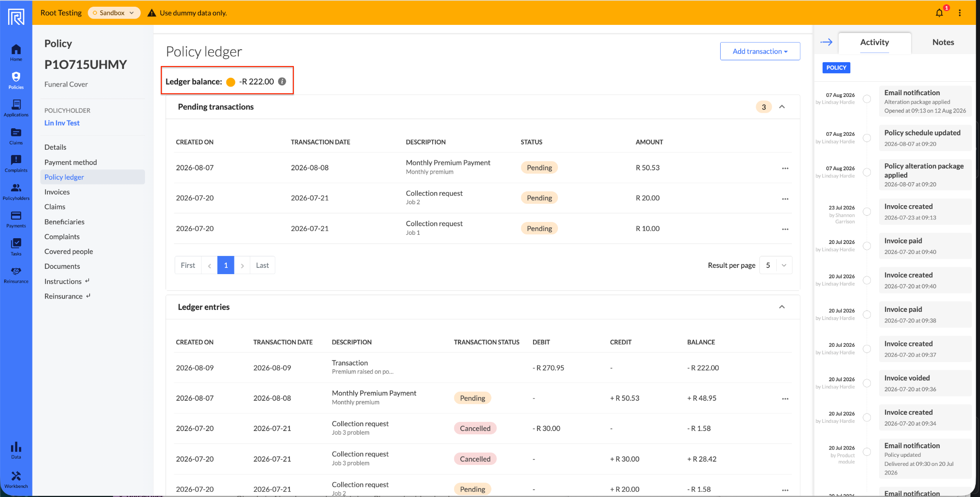Open Reinsurance icon in blue sidebar
This screenshot has height=497, width=980.
tap(16, 275)
